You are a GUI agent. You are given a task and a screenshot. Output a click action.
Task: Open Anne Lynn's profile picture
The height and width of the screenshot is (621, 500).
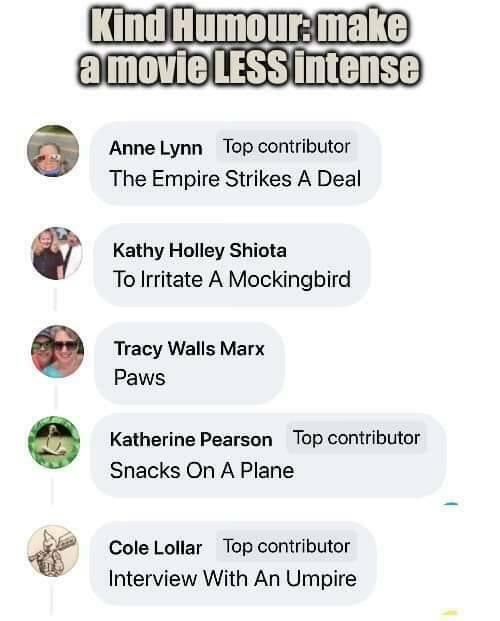(x=53, y=150)
